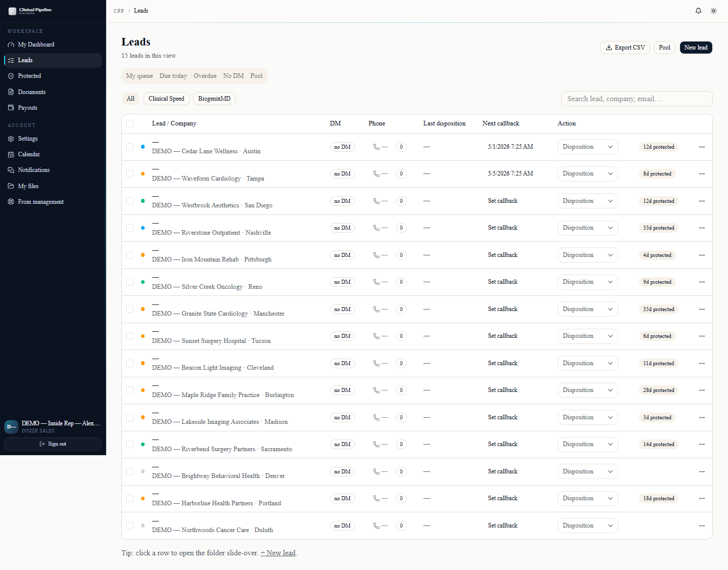
Task: Open more options for Beacon Light Imaging
Action: coord(702,363)
